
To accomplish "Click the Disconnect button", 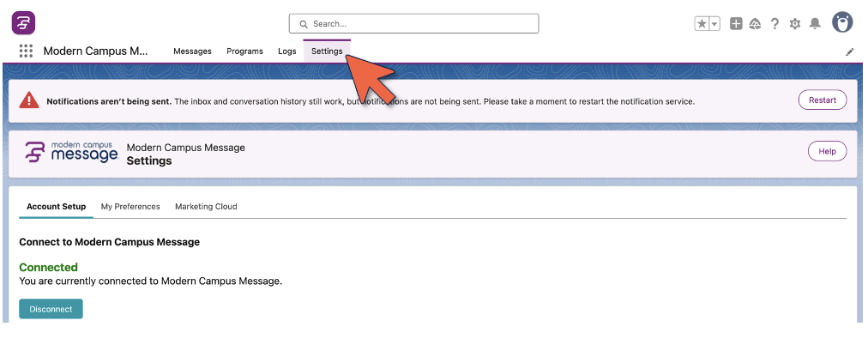I will tap(51, 309).
